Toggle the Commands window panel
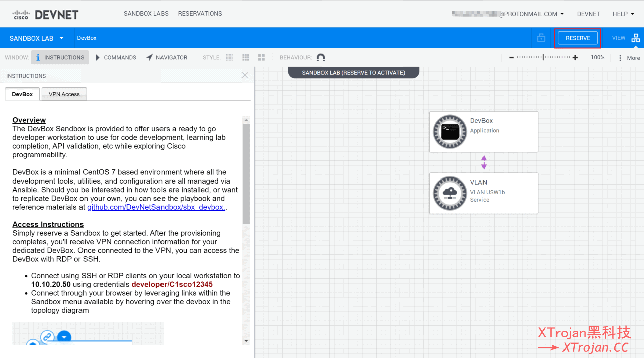Viewport: 644px width, 358px height. pyautogui.click(x=116, y=58)
